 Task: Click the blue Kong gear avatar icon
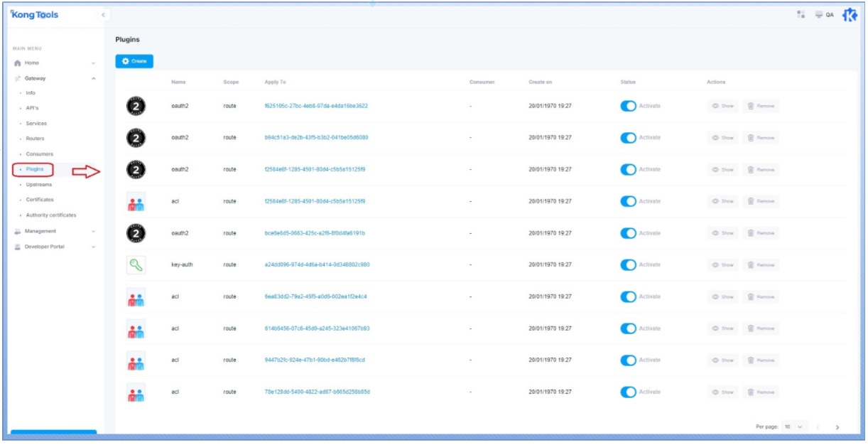(x=850, y=15)
